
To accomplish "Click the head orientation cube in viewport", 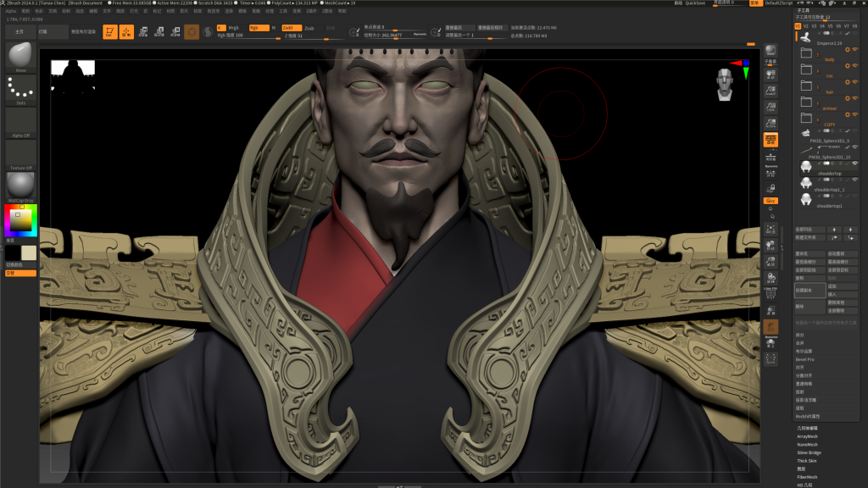I will [725, 85].
